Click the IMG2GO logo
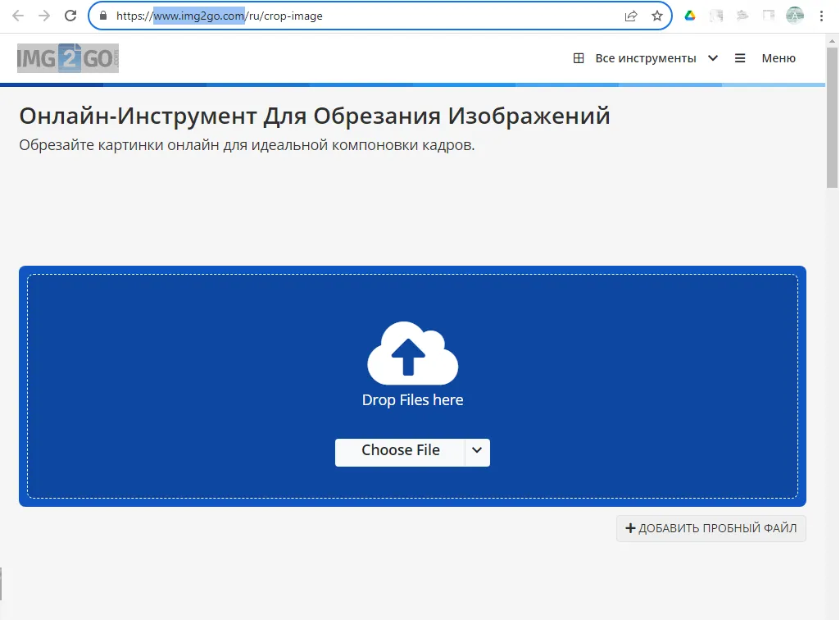This screenshot has width=840, height=620. 67,57
